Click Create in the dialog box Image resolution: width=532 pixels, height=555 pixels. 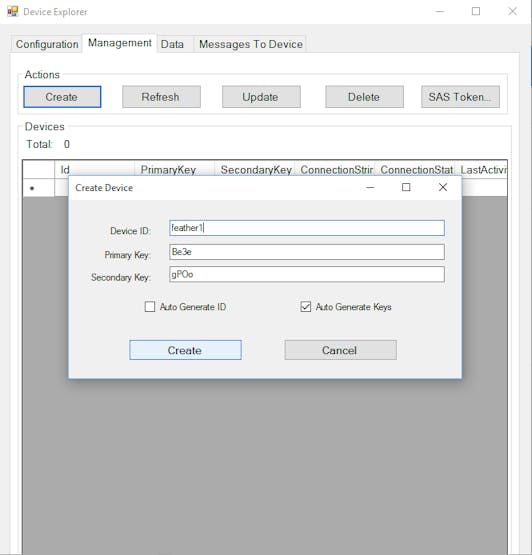click(x=185, y=350)
